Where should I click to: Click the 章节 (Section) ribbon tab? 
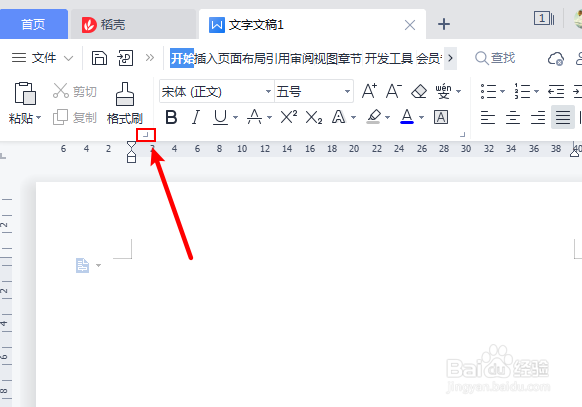click(x=349, y=58)
